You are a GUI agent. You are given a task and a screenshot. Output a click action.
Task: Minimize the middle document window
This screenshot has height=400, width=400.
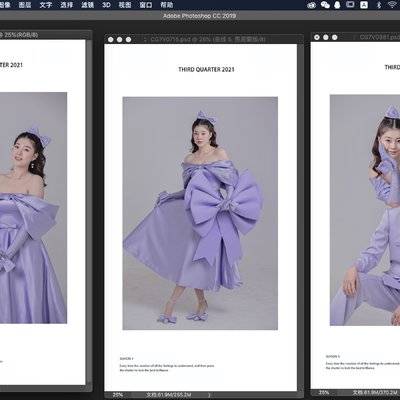[x=120, y=39]
